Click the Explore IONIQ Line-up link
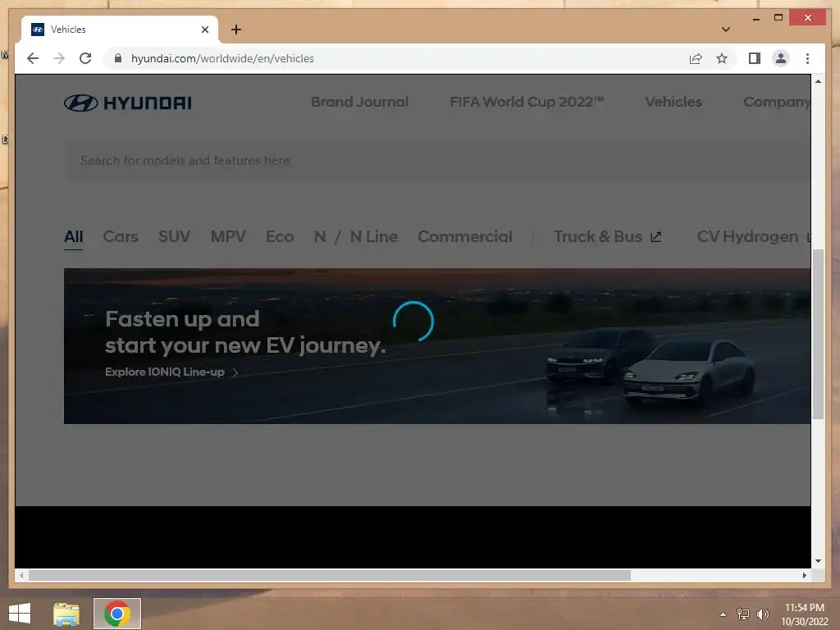Image resolution: width=840 pixels, height=630 pixels. point(171,372)
